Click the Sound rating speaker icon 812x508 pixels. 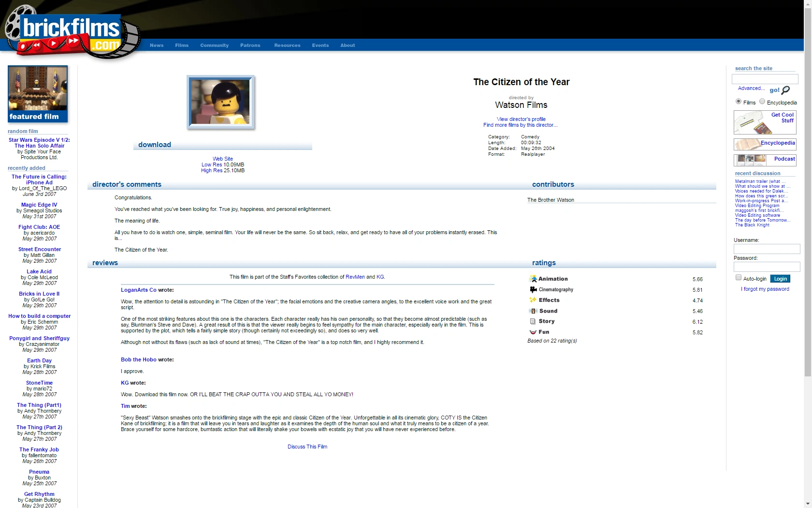pos(533,311)
